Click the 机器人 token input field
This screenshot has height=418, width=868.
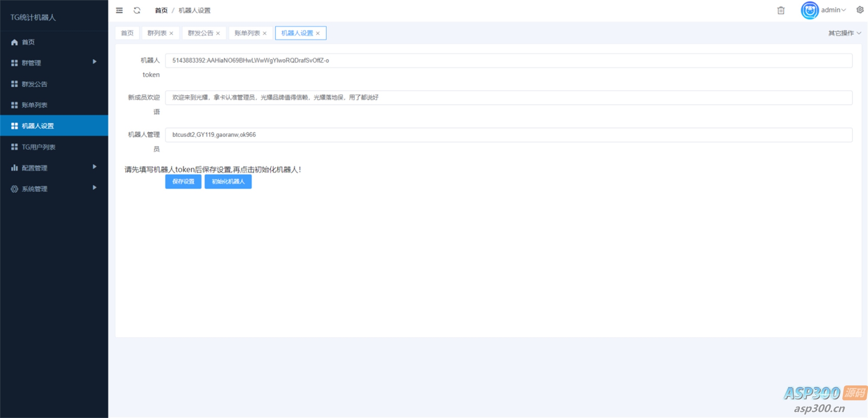[508, 61]
